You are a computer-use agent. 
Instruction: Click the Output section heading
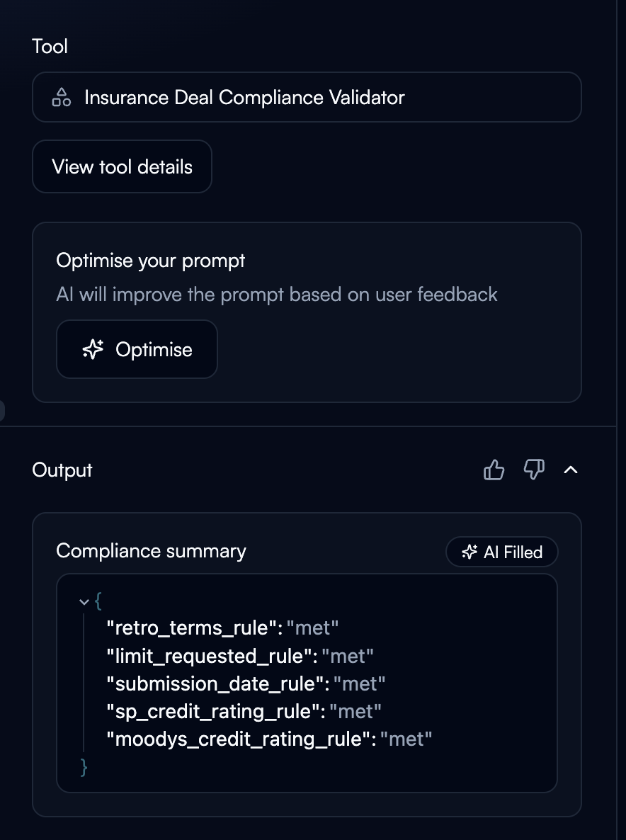[x=62, y=469]
